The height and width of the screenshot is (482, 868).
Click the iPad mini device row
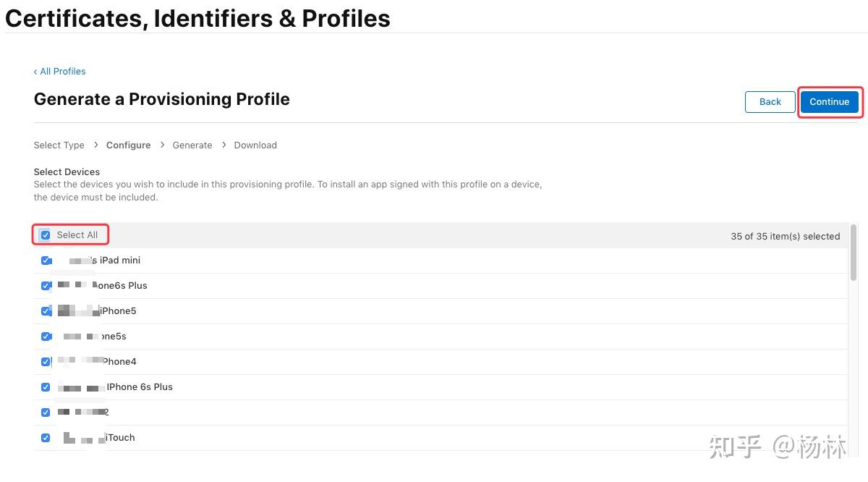[x=434, y=261]
